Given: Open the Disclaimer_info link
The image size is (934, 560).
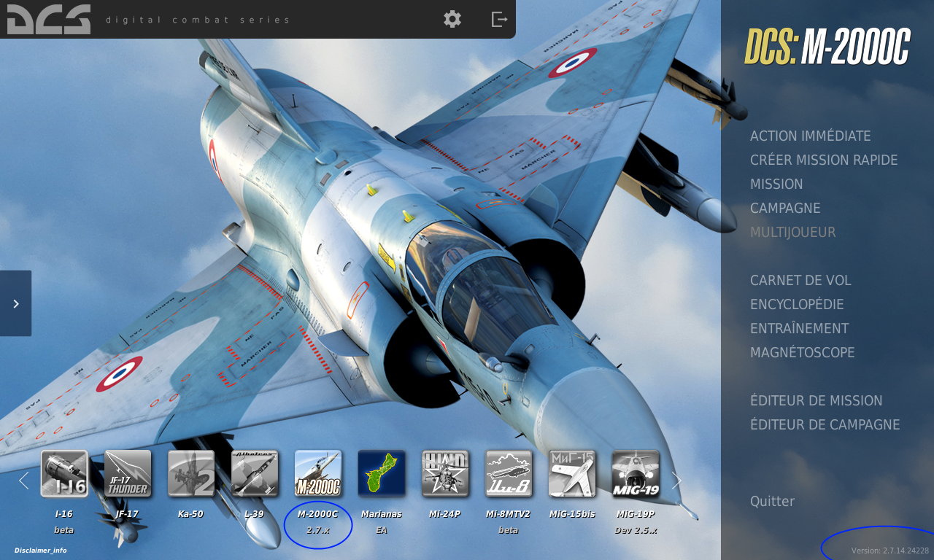Looking at the screenshot, I should [40, 551].
